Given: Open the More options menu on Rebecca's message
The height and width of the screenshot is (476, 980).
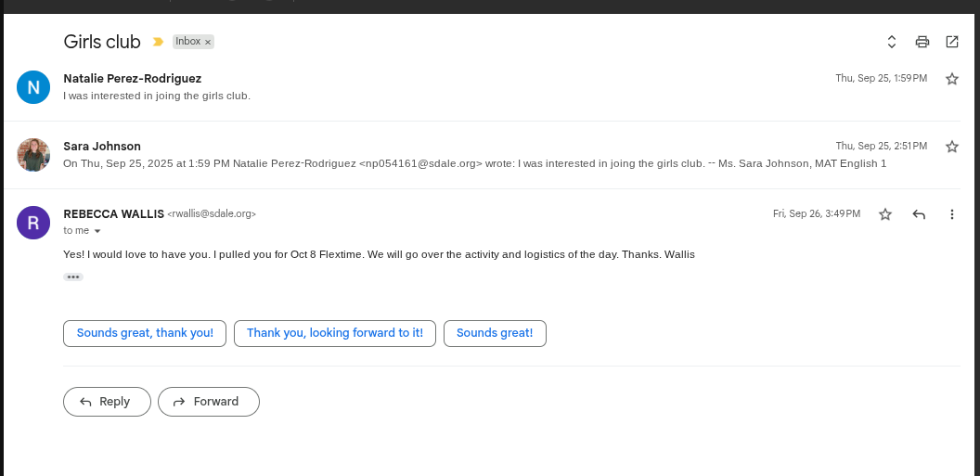Looking at the screenshot, I should tap(952, 214).
